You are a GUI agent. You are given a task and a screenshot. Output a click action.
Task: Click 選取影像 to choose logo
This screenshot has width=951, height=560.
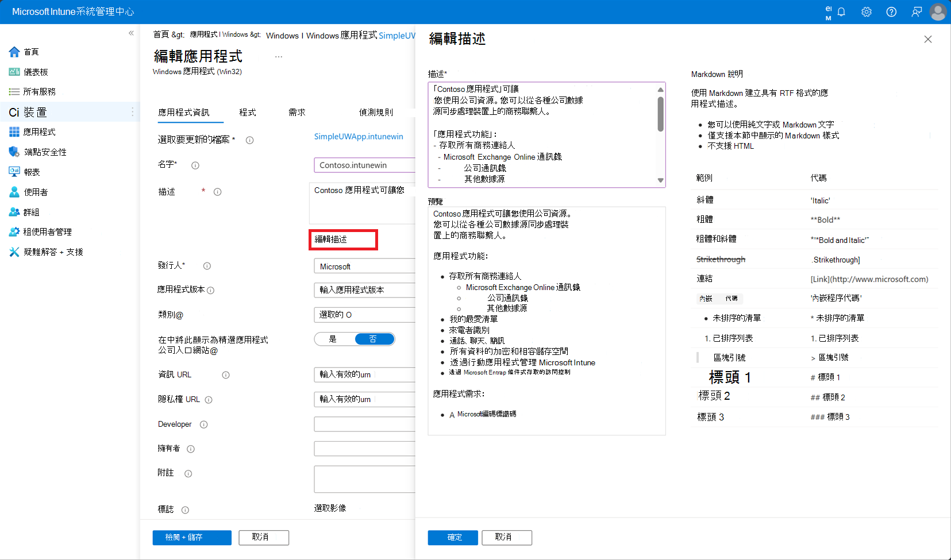pos(330,508)
